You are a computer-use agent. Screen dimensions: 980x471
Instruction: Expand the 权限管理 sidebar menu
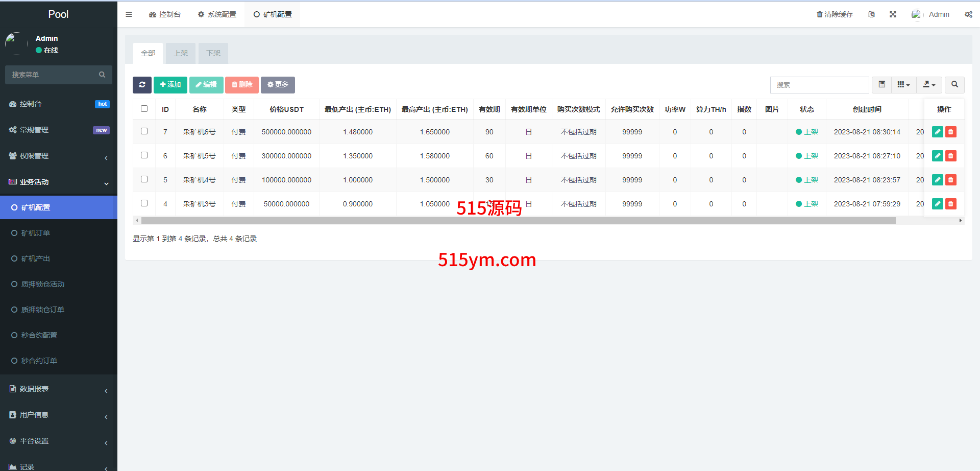59,156
